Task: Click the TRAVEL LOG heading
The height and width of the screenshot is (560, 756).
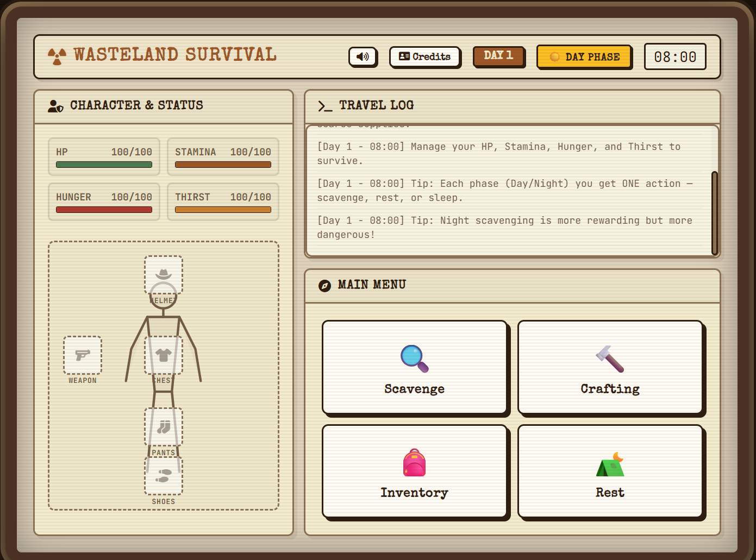Action: [x=377, y=105]
